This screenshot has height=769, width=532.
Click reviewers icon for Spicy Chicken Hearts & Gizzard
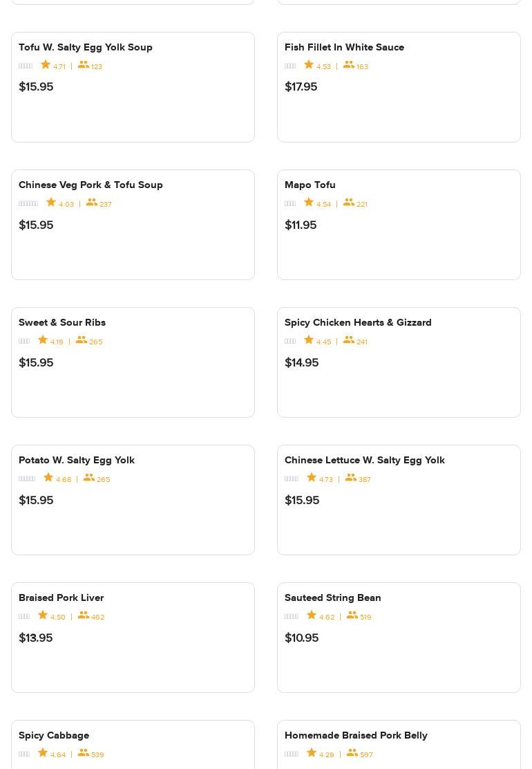(349, 340)
